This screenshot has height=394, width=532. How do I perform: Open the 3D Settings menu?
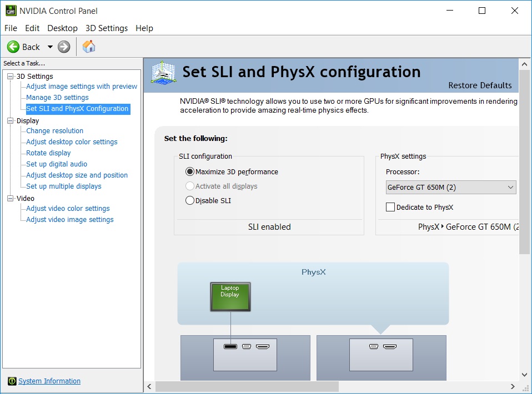(107, 28)
